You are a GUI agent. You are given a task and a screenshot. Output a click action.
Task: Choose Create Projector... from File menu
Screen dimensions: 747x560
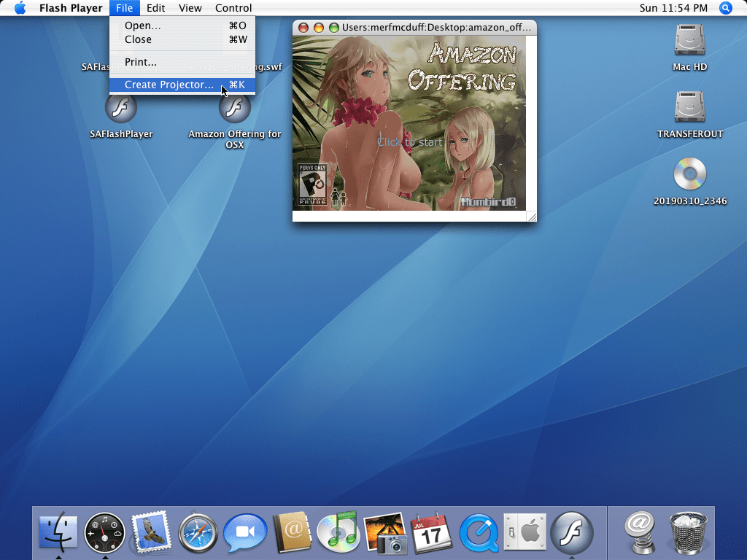[x=169, y=85]
